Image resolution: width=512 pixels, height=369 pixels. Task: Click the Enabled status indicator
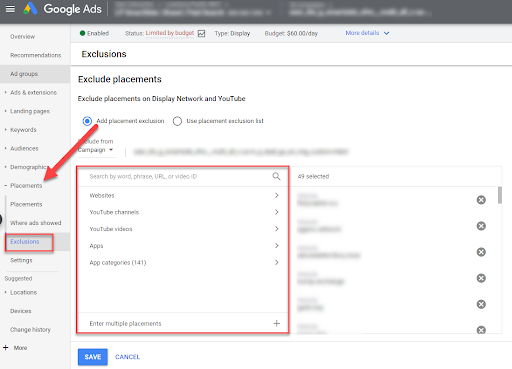94,33
